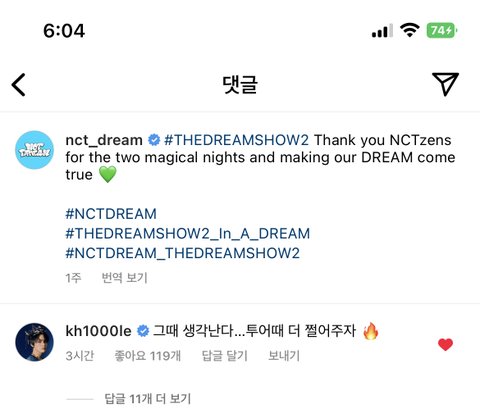The image size is (480, 418).
Task: Tap the nct_dream username
Action: (x=104, y=140)
